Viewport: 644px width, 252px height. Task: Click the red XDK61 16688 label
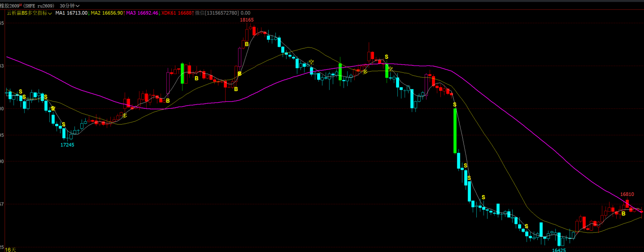tap(177, 13)
